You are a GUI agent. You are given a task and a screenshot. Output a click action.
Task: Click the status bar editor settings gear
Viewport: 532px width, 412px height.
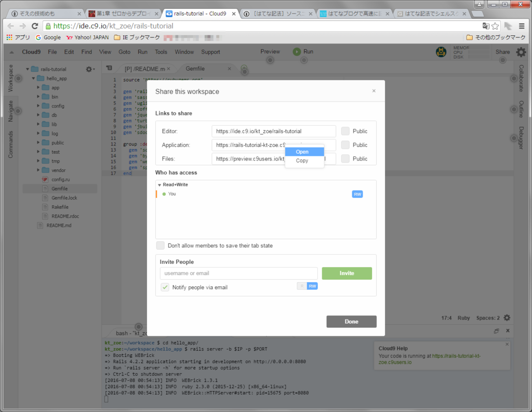(507, 317)
